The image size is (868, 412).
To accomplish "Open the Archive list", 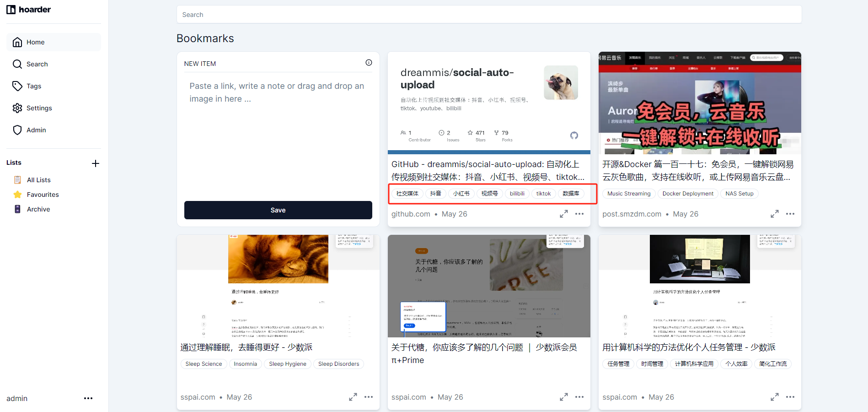I will (38, 209).
